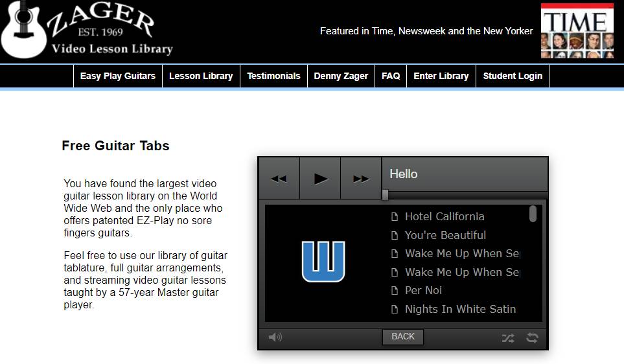
Task: Click the Zager guitar logo
Action: click(x=87, y=30)
